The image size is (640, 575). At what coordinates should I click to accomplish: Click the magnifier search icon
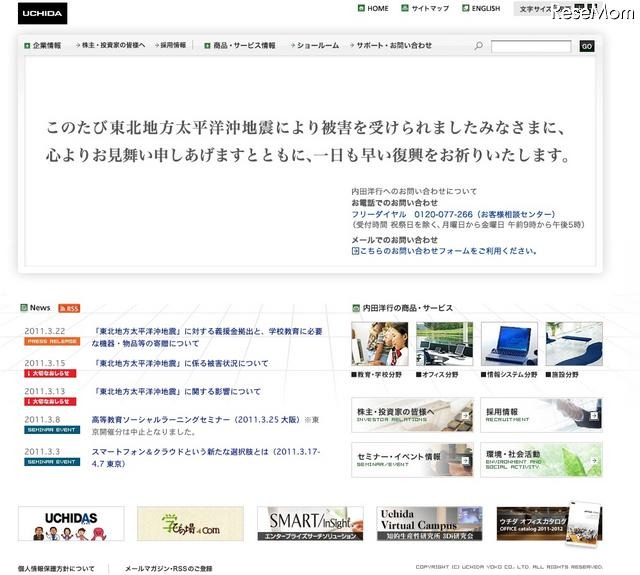tap(478, 46)
